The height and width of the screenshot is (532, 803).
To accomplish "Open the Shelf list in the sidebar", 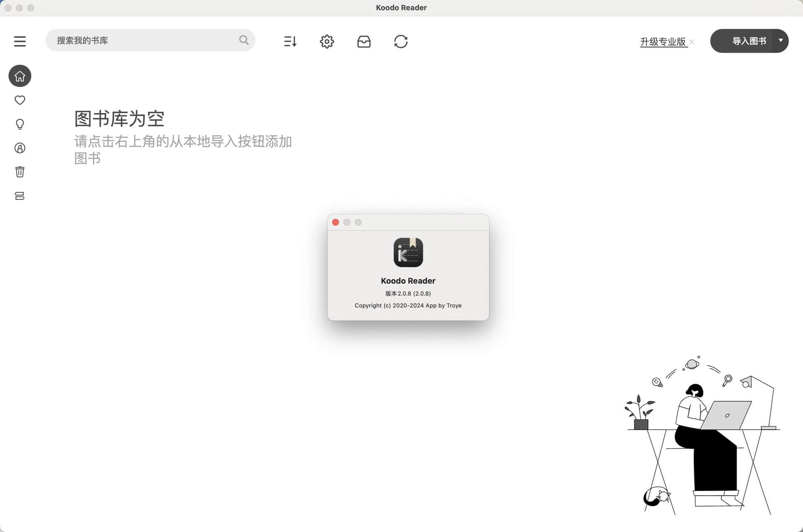I will point(20,196).
